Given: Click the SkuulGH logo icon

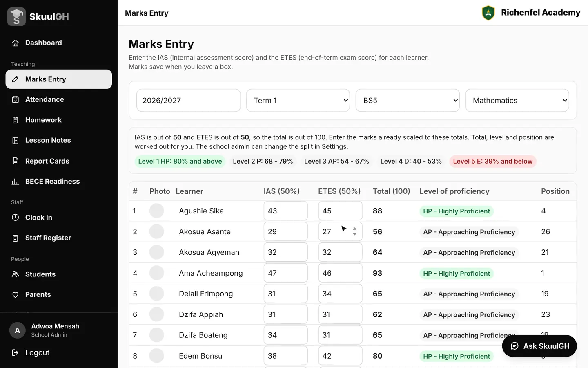Looking at the screenshot, I should pos(16,17).
